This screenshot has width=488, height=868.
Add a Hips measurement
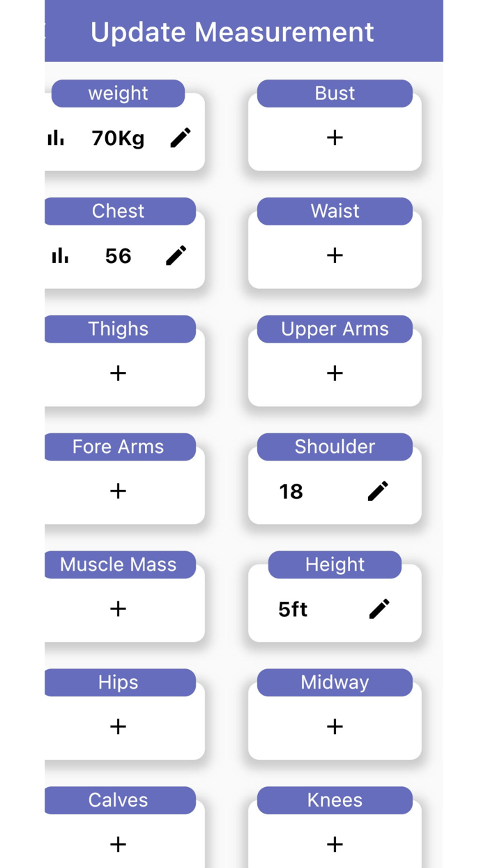(x=119, y=727)
